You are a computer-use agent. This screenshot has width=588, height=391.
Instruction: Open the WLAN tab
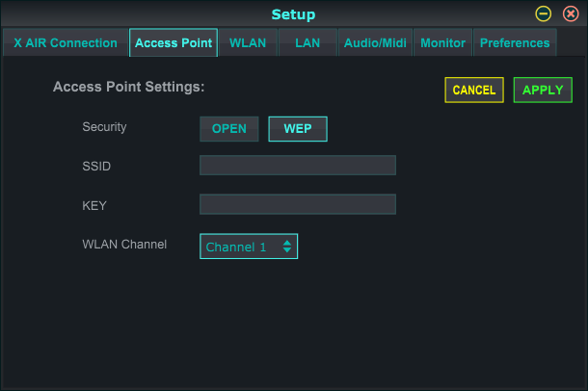pos(248,42)
